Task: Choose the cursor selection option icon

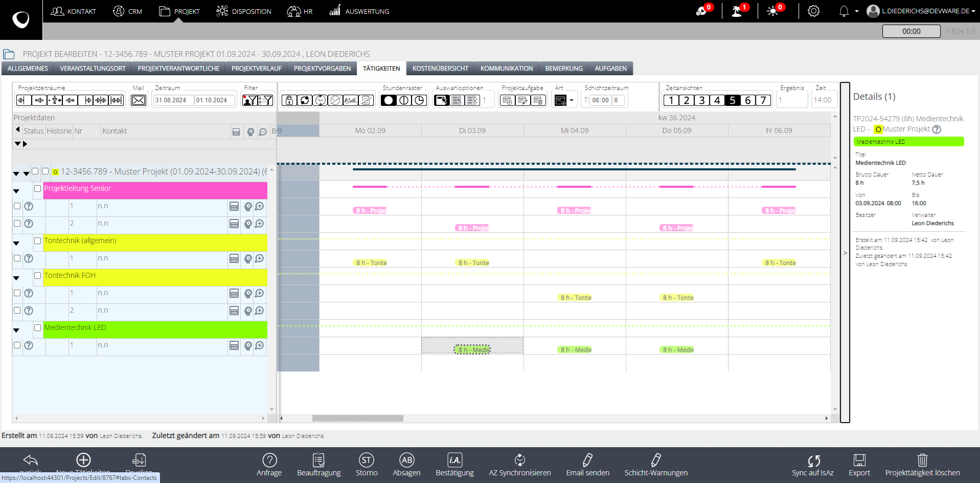Action: coord(442,100)
